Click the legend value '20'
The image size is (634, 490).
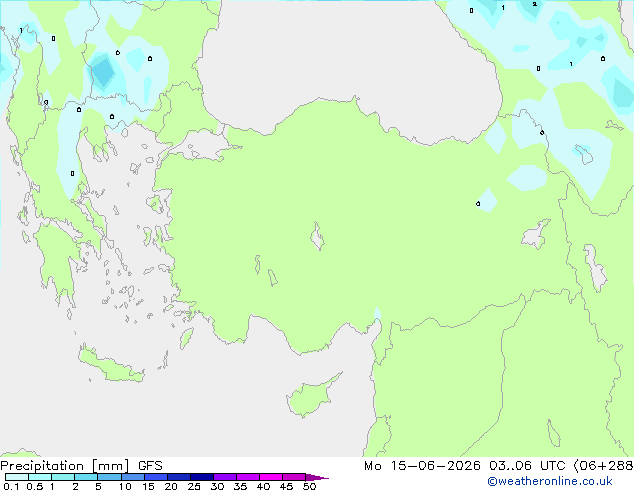click(x=171, y=486)
